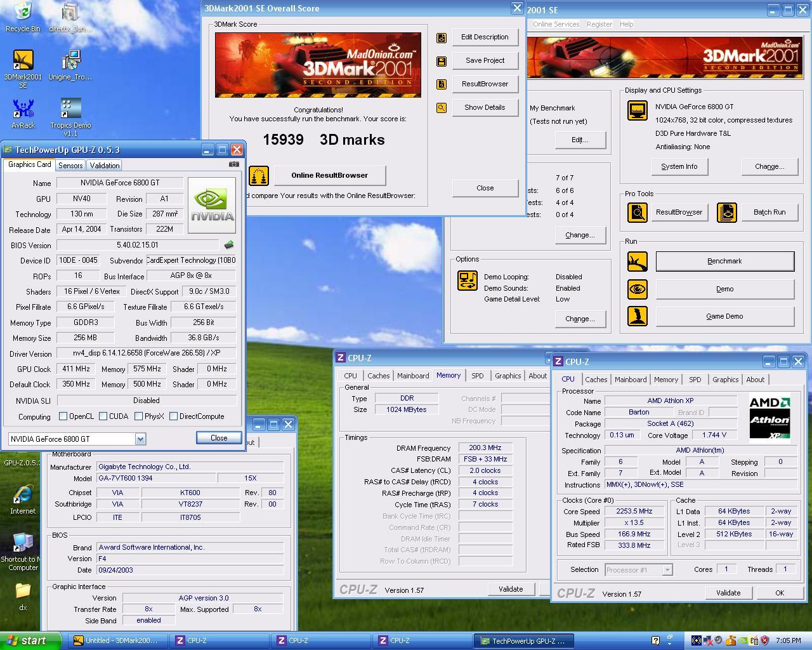Enable the PhysX checkbox in GPU-Z
This screenshot has height=650, width=812.
point(138,416)
